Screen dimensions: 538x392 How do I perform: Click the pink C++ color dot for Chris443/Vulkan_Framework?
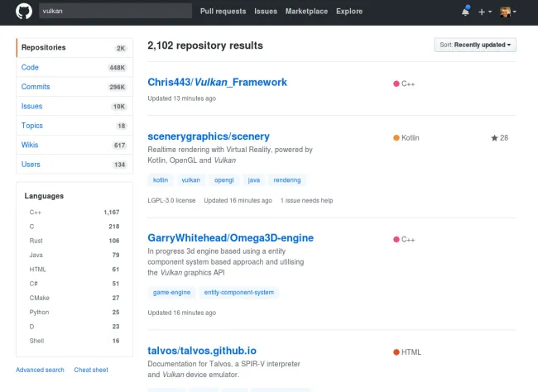(396, 84)
